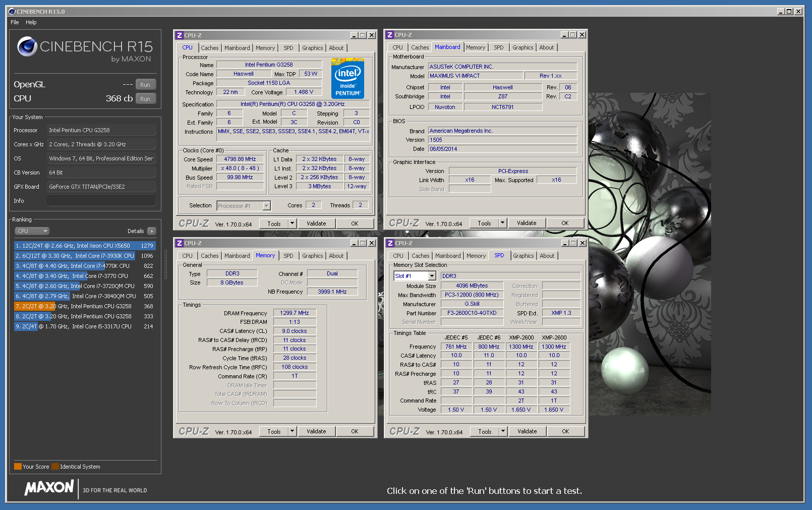Select ranking entry Intel Core i7-4770K CPU
812x510 pixels.
tap(85, 266)
